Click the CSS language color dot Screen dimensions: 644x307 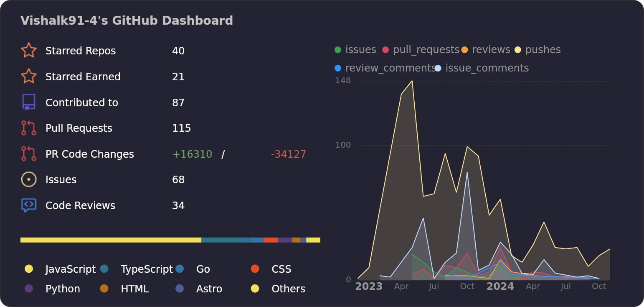click(x=255, y=269)
